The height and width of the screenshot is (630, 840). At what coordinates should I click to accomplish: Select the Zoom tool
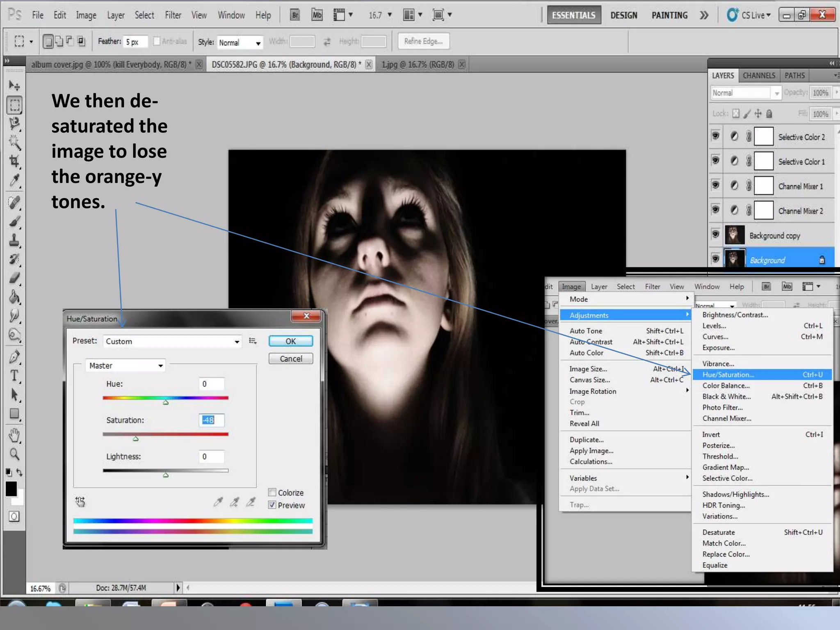click(14, 454)
